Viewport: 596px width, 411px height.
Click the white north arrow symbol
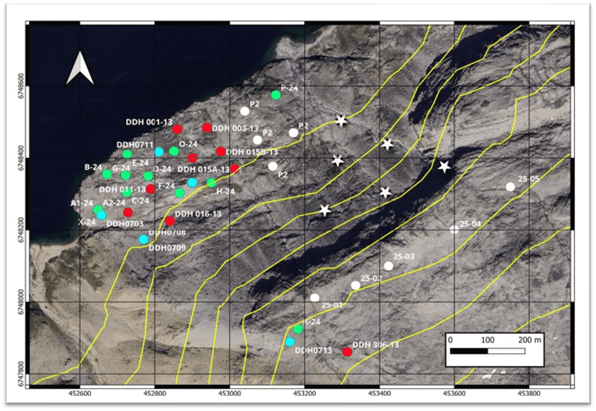coord(80,68)
